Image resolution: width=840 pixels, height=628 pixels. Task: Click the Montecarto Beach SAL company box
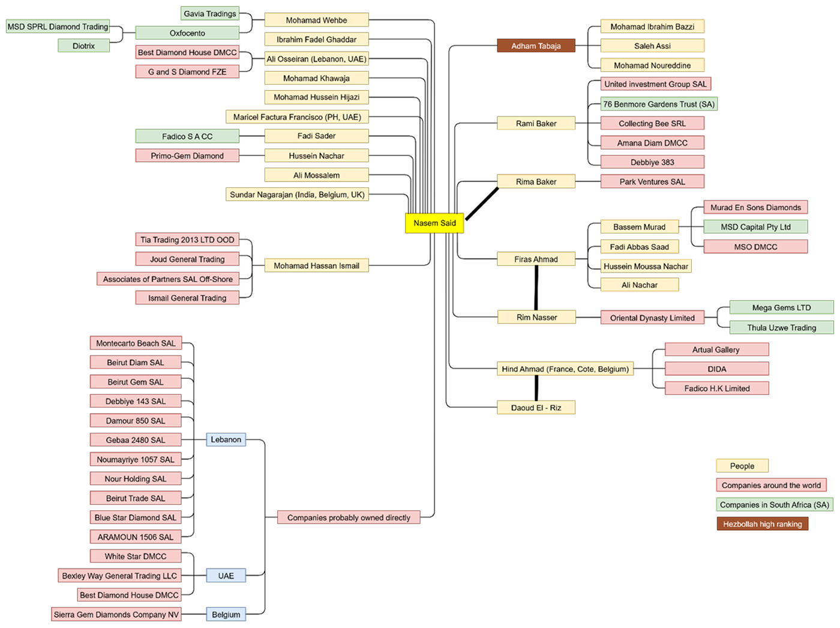point(136,343)
